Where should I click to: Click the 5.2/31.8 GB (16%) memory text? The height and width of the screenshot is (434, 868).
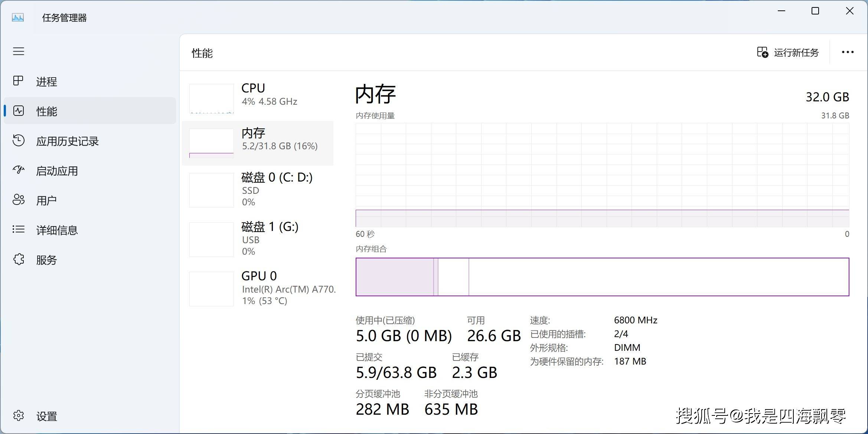280,146
